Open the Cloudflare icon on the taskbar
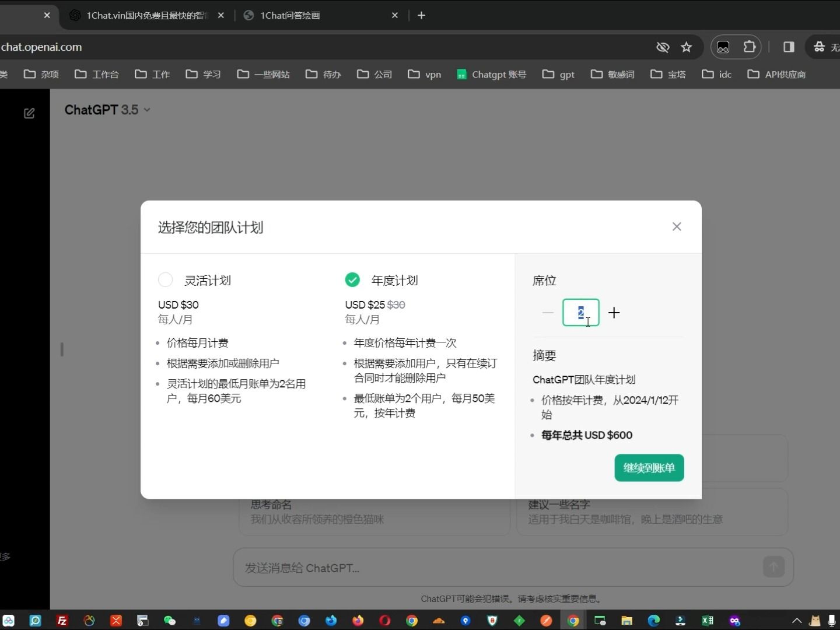 (x=439, y=621)
